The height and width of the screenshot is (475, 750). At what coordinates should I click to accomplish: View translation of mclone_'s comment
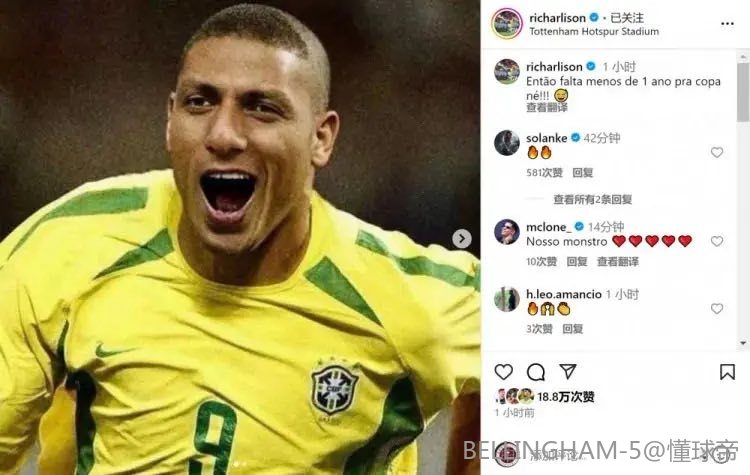point(618,262)
